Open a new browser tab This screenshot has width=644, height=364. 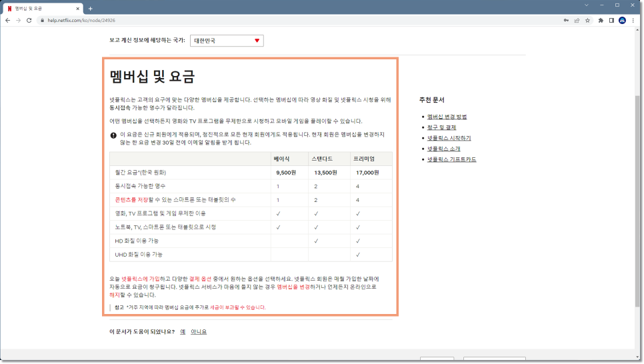point(91,8)
